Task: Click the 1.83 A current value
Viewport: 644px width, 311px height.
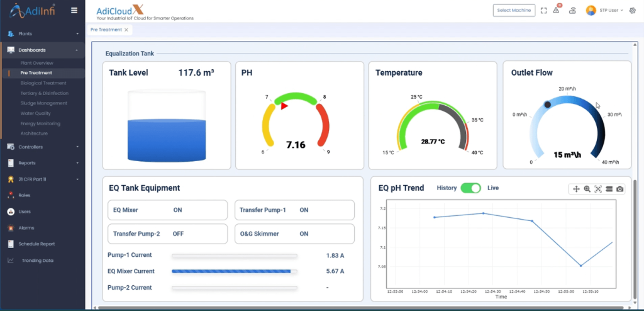Action: point(335,256)
